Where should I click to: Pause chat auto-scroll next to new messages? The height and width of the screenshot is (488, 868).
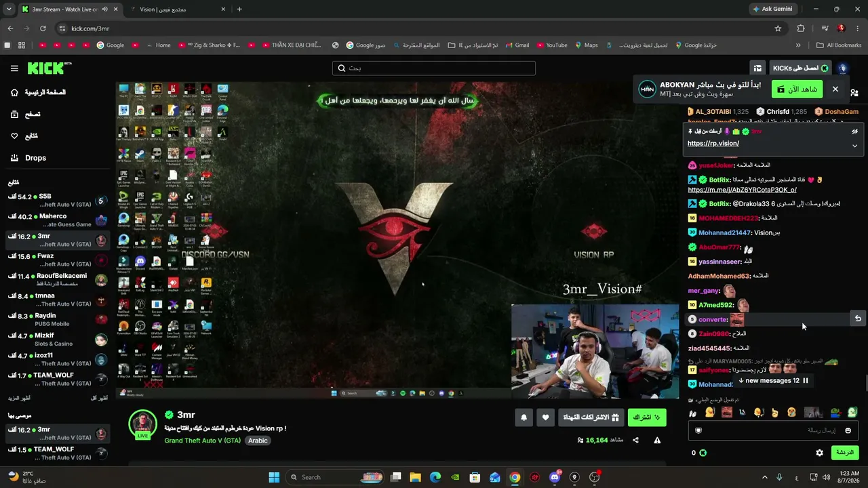[806, 381]
